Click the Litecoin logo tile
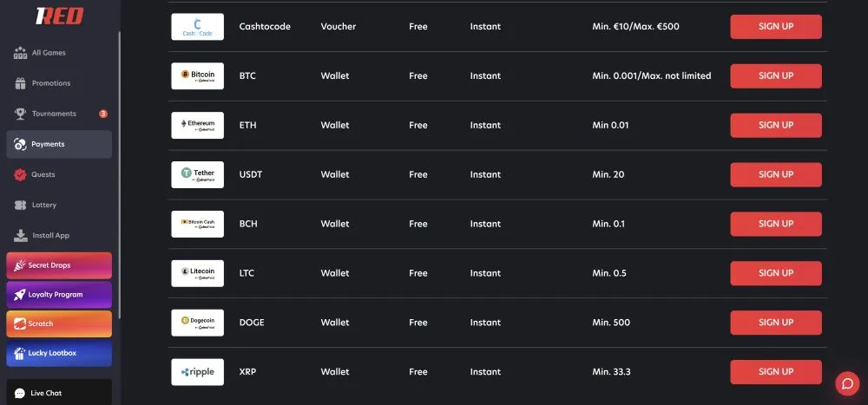This screenshot has width=868, height=405. [x=198, y=273]
